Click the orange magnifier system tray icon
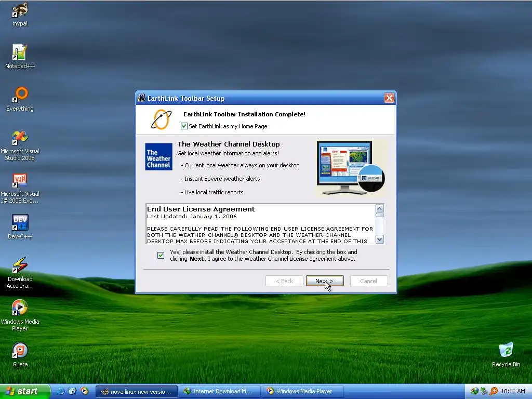Screen dimensions: 532x399 [494, 391]
